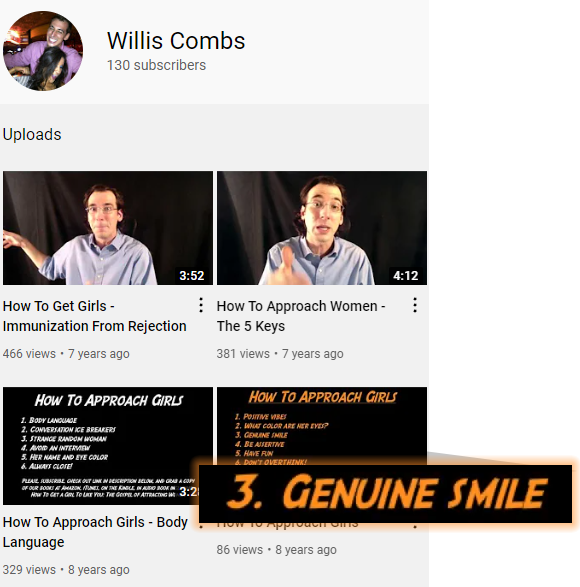Click 329 views 8 years ago metadata
This screenshot has width=580, height=587.
tap(66, 570)
